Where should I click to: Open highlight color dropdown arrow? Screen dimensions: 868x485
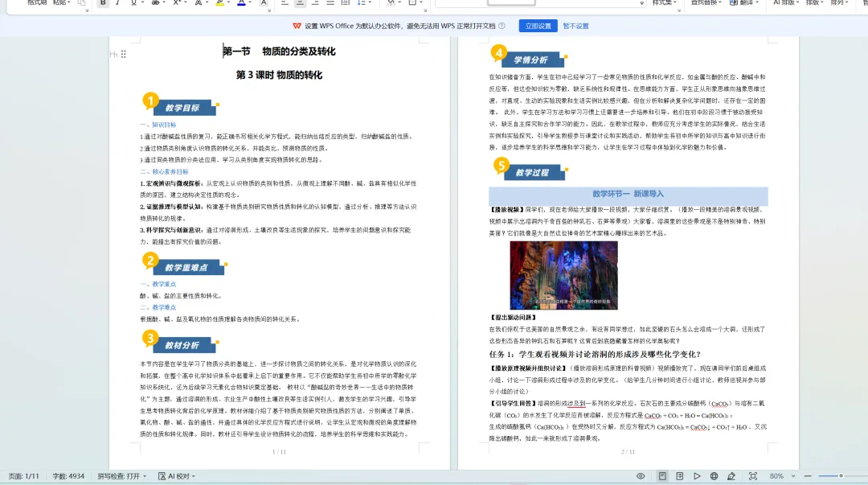pos(228,2)
